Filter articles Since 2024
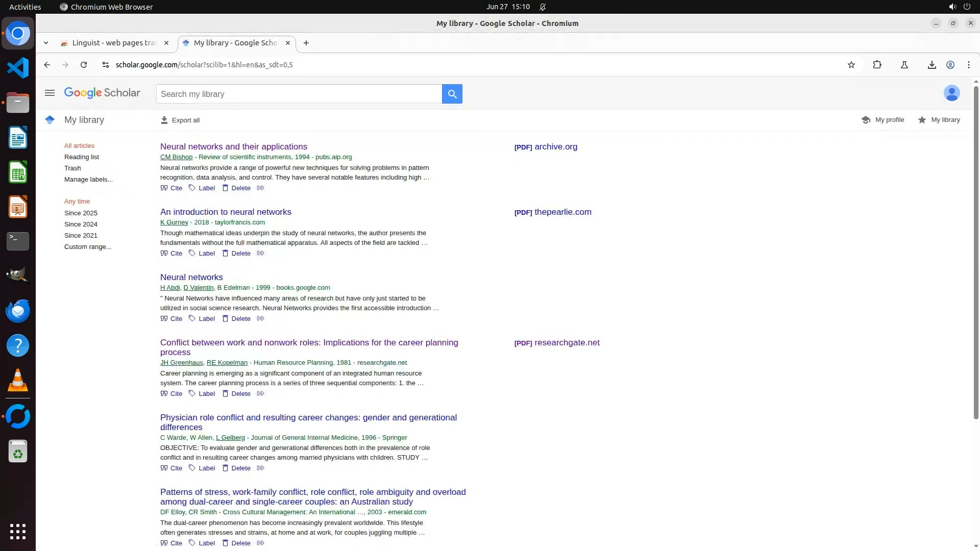The height and width of the screenshot is (551, 980). point(81,224)
